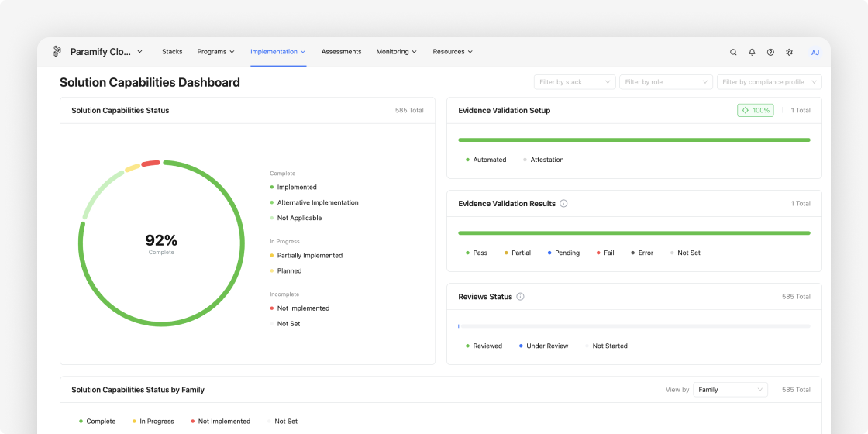Click the Pass legend item

point(477,253)
